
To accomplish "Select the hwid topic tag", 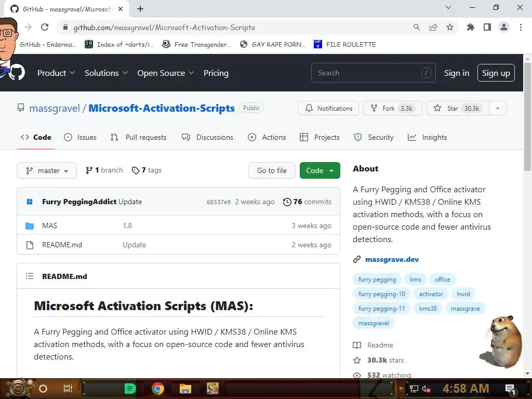I will (463, 294).
